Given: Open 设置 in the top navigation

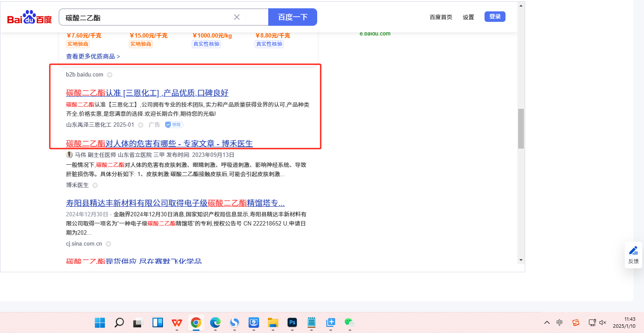Looking at the screenshot, I should point(468,17).
